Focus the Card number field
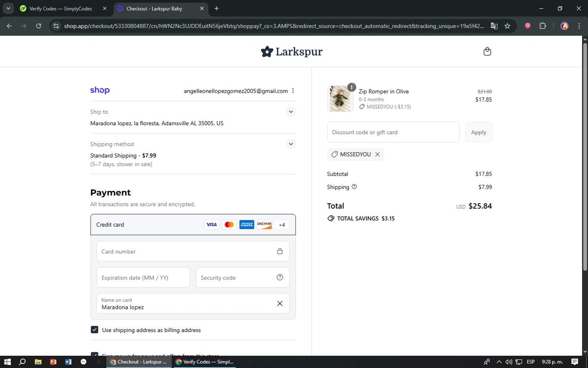Screen dimensions: 588x368 pyautogui.click(x=193, y=251)
